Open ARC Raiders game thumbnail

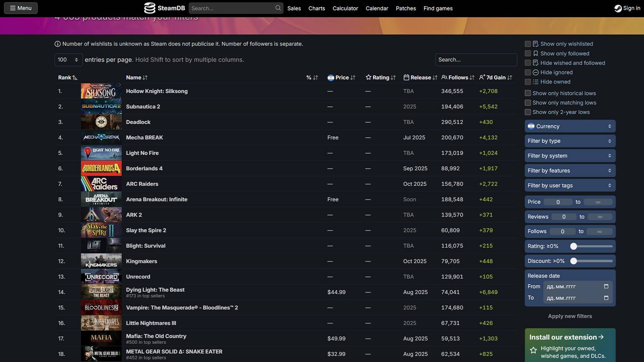click(101, 184)
